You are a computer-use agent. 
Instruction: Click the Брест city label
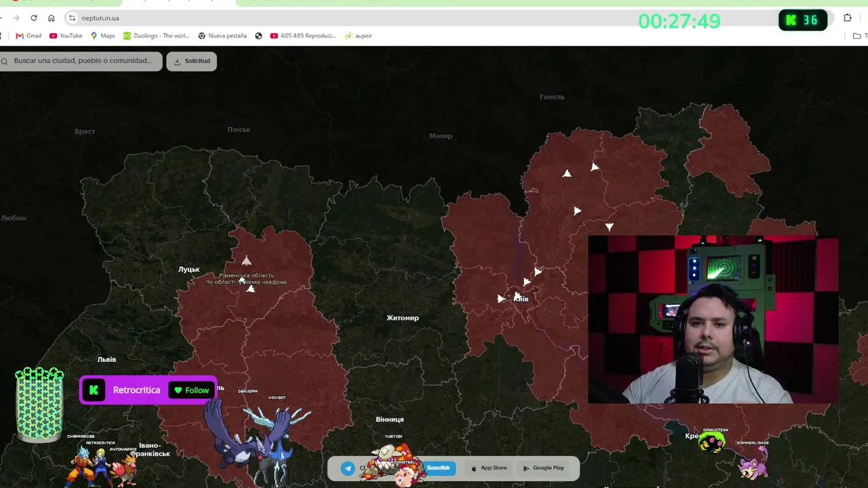pos(85,131)
